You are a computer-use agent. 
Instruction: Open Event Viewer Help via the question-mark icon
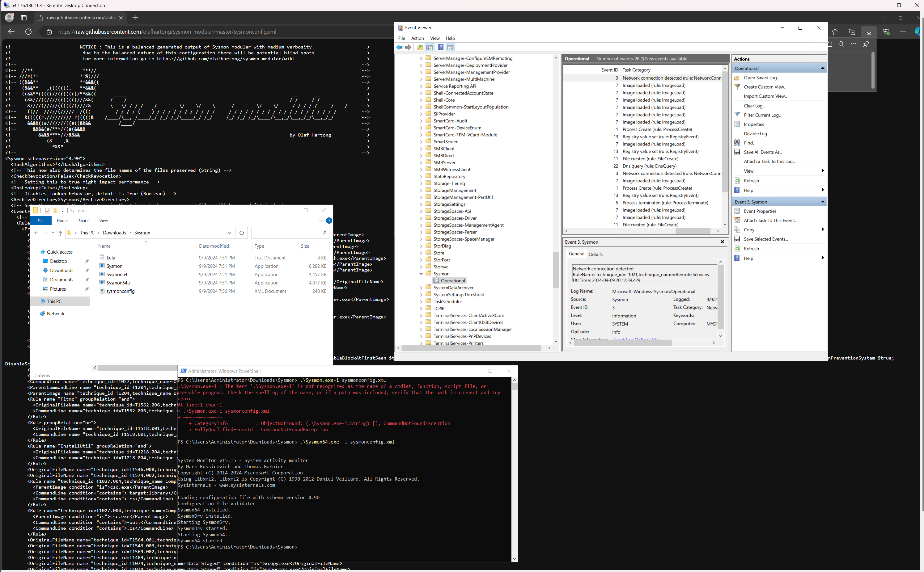point(440,47)
